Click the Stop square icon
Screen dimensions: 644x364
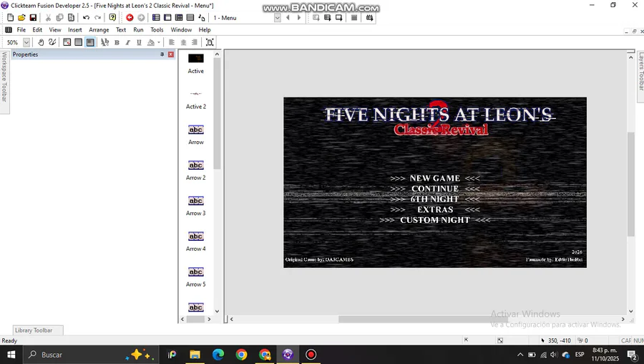point(354,18)
